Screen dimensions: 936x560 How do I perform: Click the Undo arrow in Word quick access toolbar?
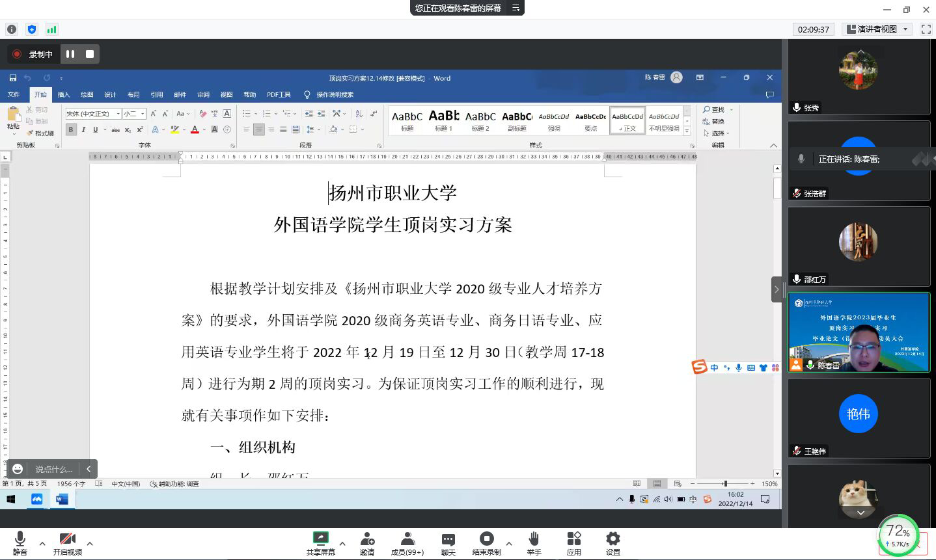(27, 78)
